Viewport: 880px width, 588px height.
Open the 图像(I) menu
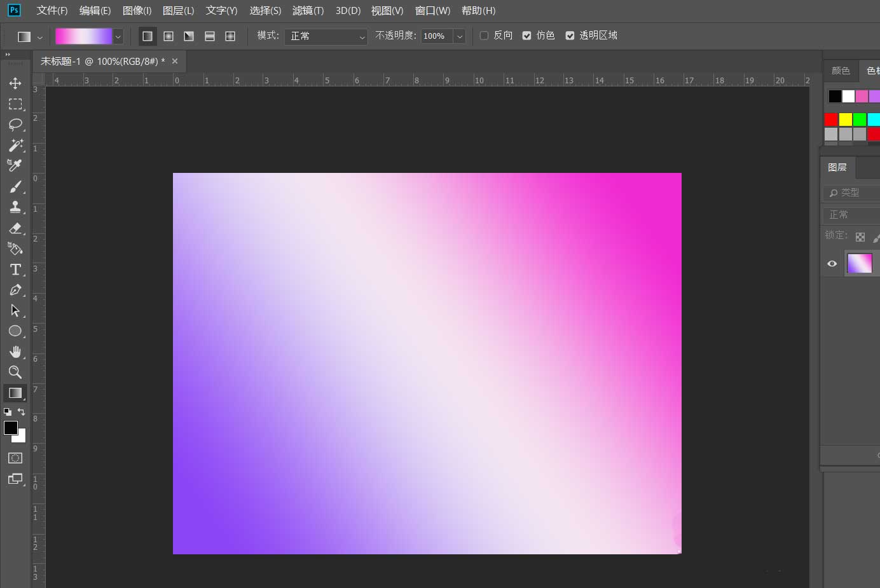click(x=137, y=10)
